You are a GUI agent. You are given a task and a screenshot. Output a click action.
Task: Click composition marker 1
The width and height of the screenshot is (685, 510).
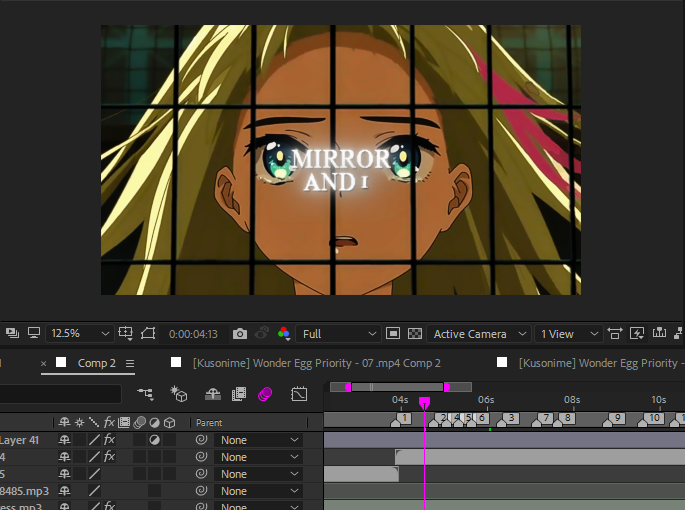click(401, 419)
